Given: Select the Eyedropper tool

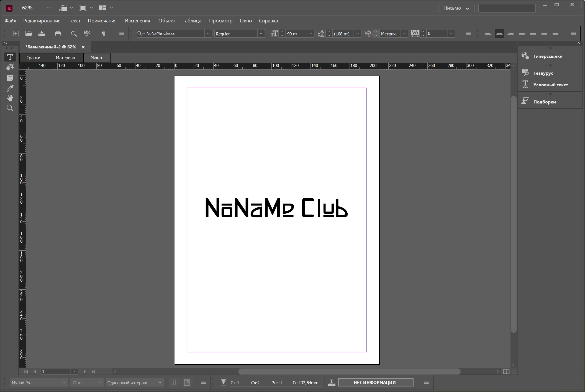Looking at the screenshot, I should [10, 88].
